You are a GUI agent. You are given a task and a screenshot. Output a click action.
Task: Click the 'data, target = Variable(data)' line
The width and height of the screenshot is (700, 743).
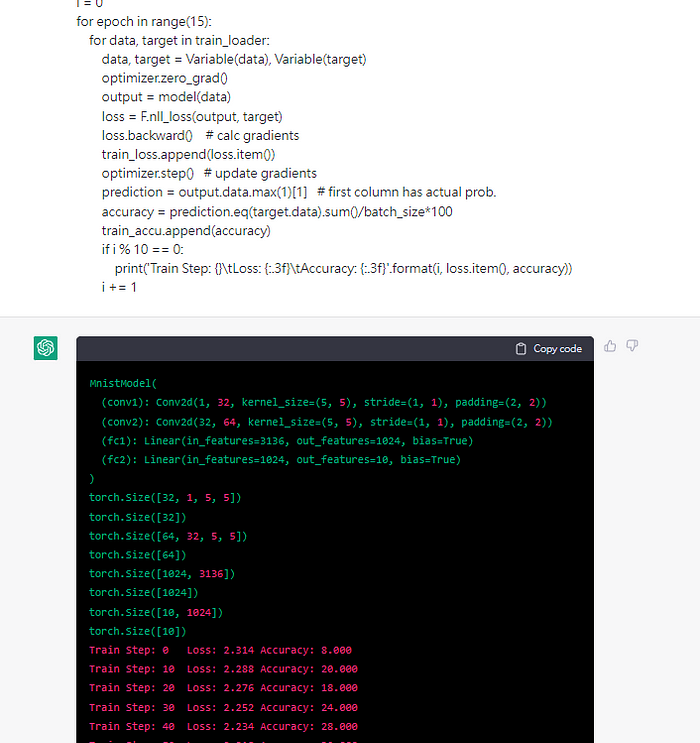[234, 60]
